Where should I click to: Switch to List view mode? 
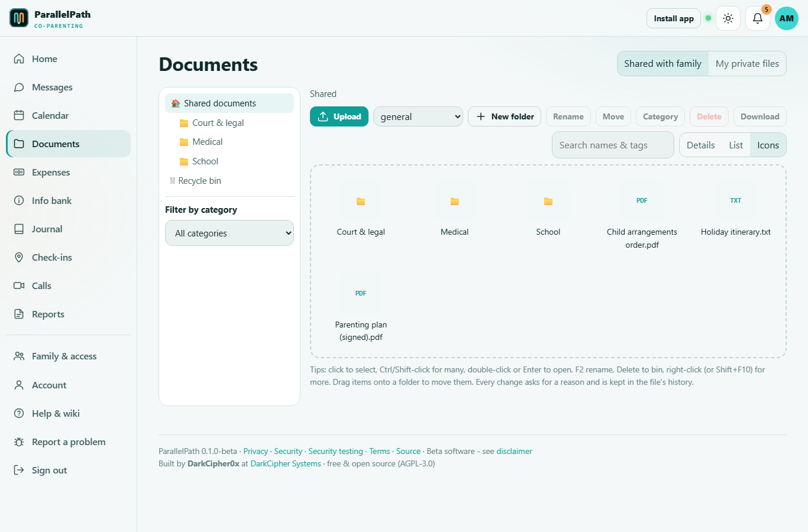pyautogui.click(x=736, y=145)
